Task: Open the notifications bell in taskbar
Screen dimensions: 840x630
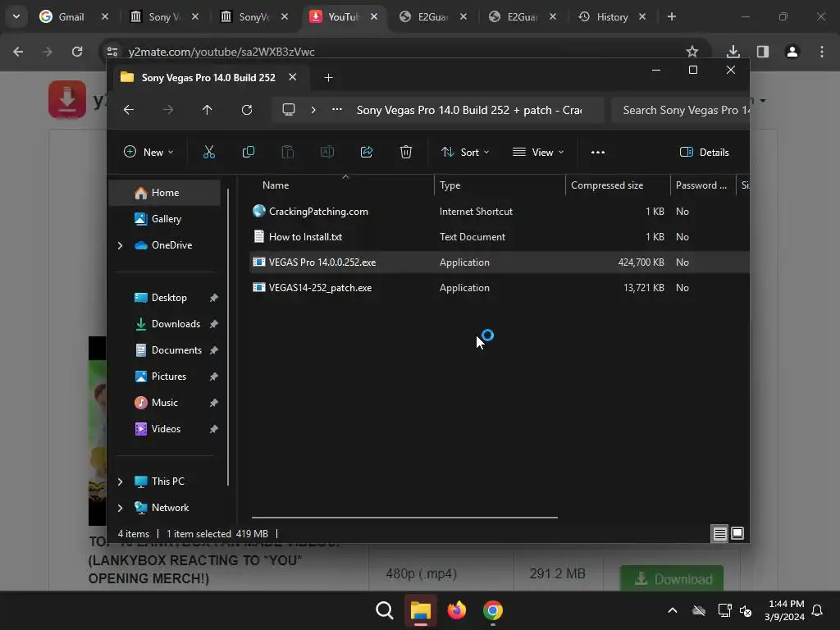Action: [x=818, y=610]
